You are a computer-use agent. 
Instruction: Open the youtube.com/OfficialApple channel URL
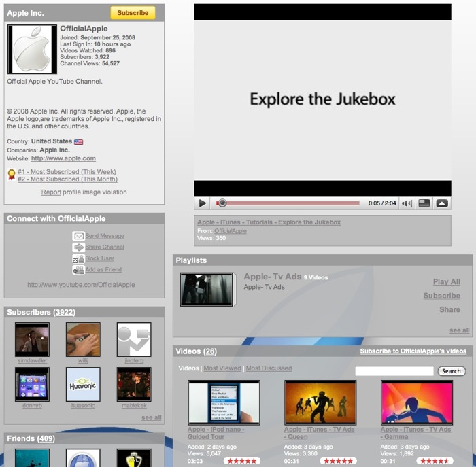[81, 285]
